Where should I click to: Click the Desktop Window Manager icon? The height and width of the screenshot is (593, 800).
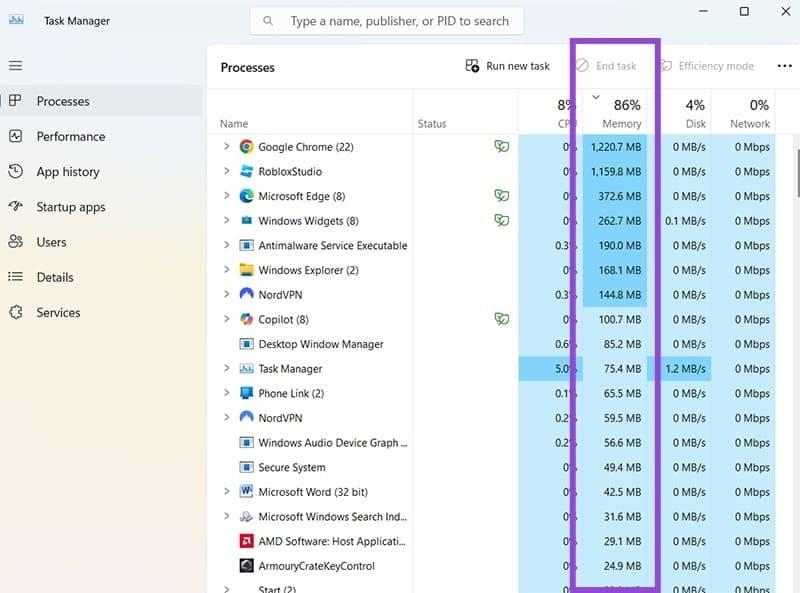246,344
